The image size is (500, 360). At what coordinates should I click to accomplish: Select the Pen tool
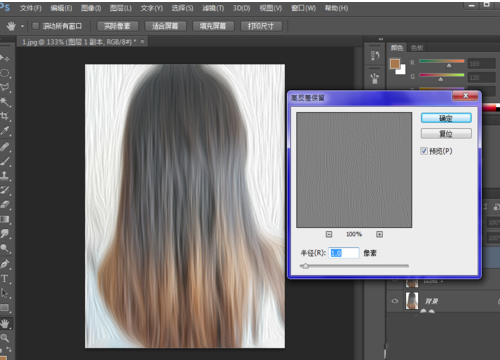coord(5,264)
